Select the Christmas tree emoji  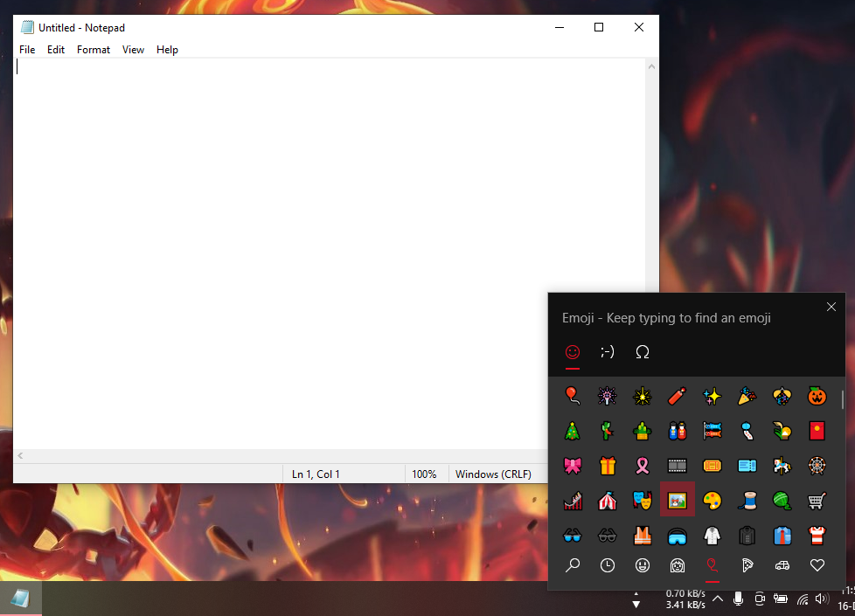[573, 431]
